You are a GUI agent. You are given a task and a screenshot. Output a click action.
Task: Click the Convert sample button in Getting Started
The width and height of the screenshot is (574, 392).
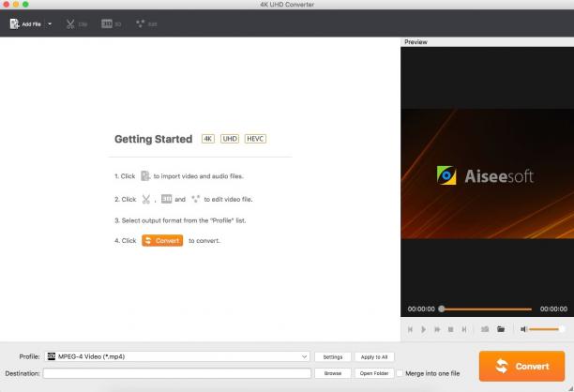[162, 240]
